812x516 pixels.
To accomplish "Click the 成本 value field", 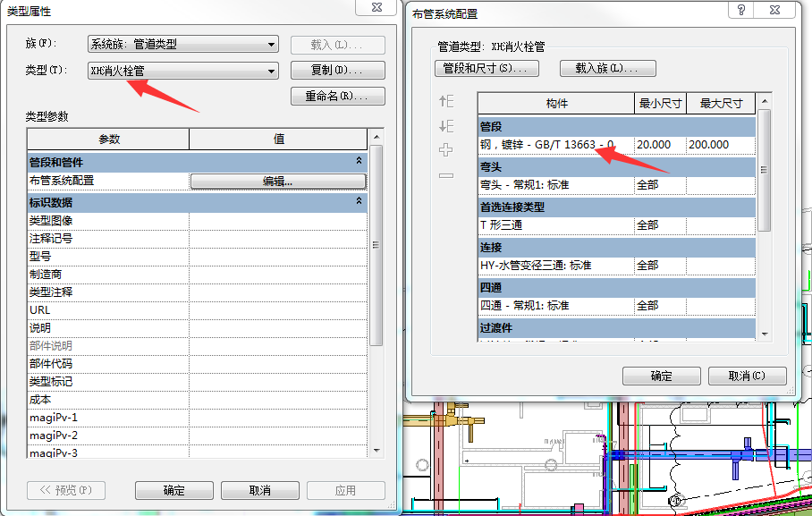I will (x=278, y=400).
